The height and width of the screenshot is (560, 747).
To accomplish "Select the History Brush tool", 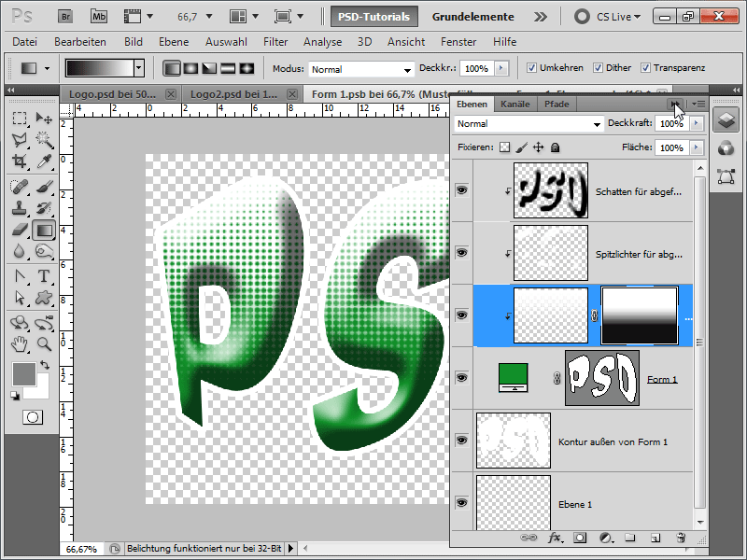I will pos(44,208).
